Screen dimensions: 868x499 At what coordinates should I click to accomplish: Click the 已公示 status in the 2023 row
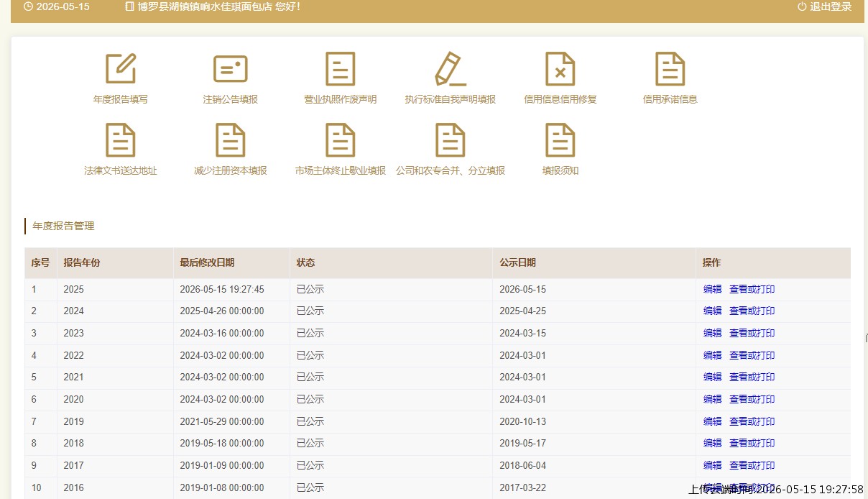[310, 333]
